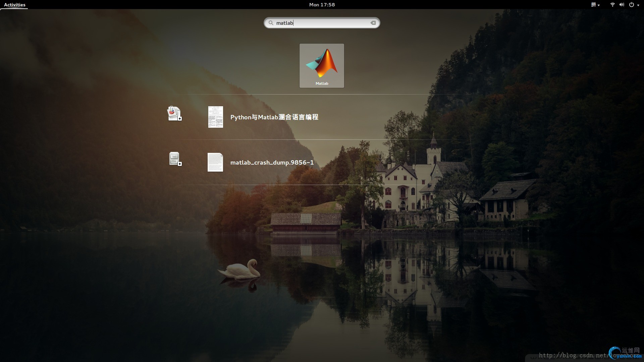Image resolution: width=644 pixels, height=362 pixels.
Task: Click the matlab_crash_dump file thumbnail
Action: coord(215,162)
